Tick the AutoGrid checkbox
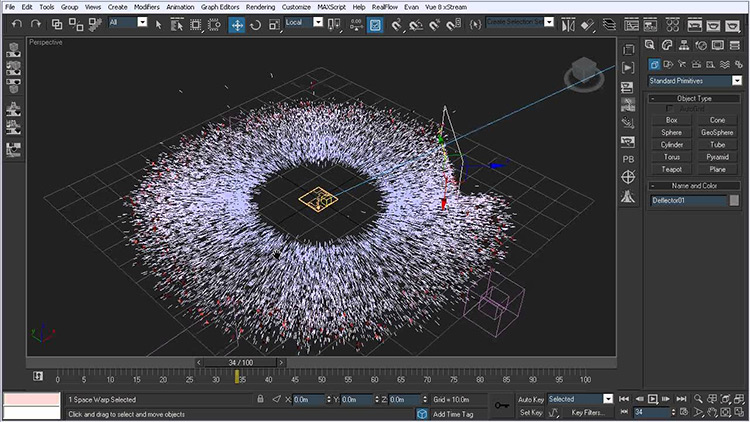Viewport: 750px width, 422px height. click(x=670, y=109)
